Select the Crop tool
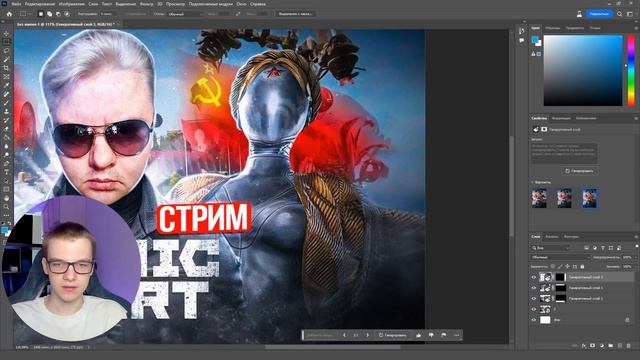 pos(6,68)
